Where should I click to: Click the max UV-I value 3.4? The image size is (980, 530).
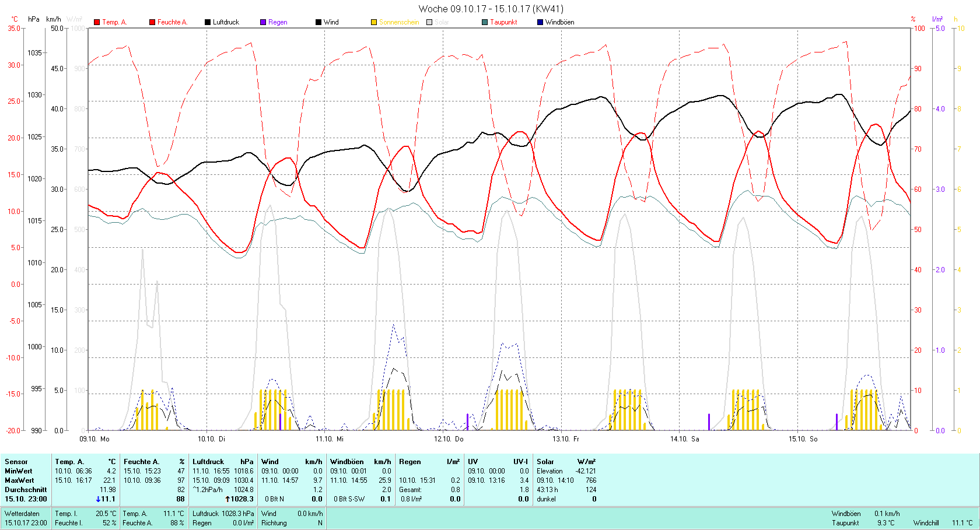[x=524, y=480]
